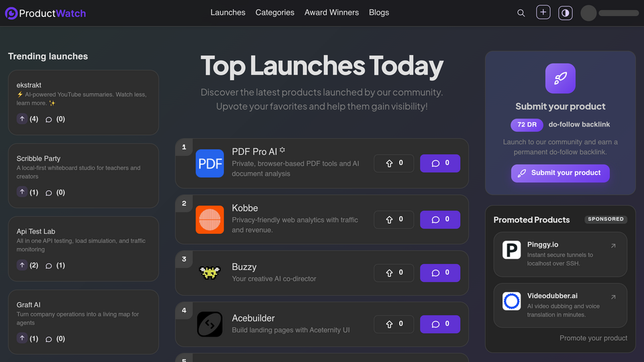Open PDF Pro AI comments button
The image size is (644, 362).
pyautogui.click(x=440, y=164)
